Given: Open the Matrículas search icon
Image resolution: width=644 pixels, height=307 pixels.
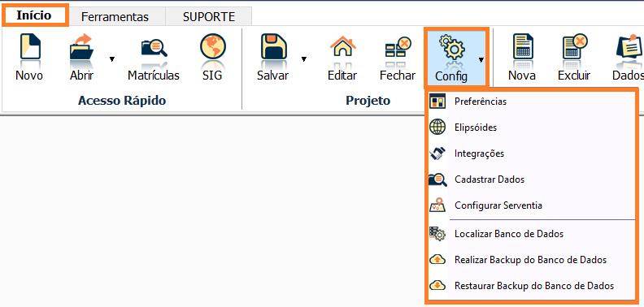Looking at the screenshot, I should coord(154,48).
